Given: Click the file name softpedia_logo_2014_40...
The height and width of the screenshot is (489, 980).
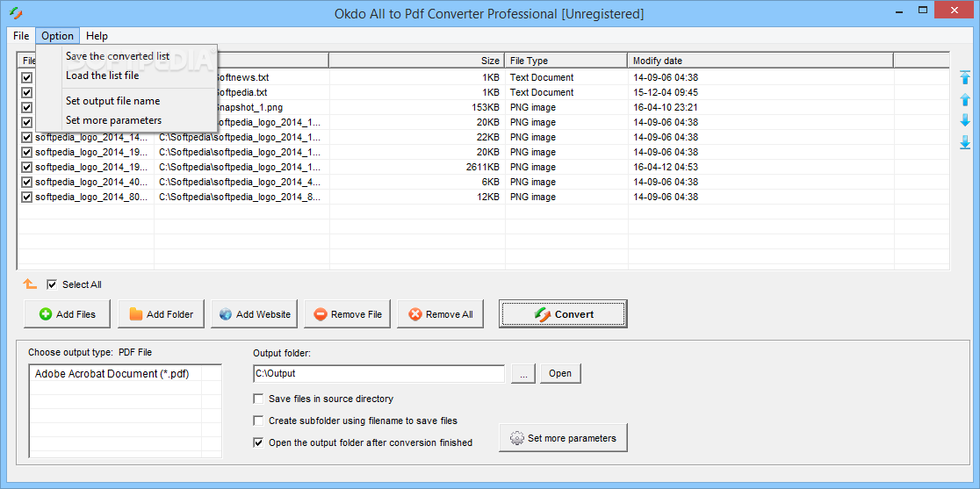Looking at the screenshot, I should tap(92, 182).
